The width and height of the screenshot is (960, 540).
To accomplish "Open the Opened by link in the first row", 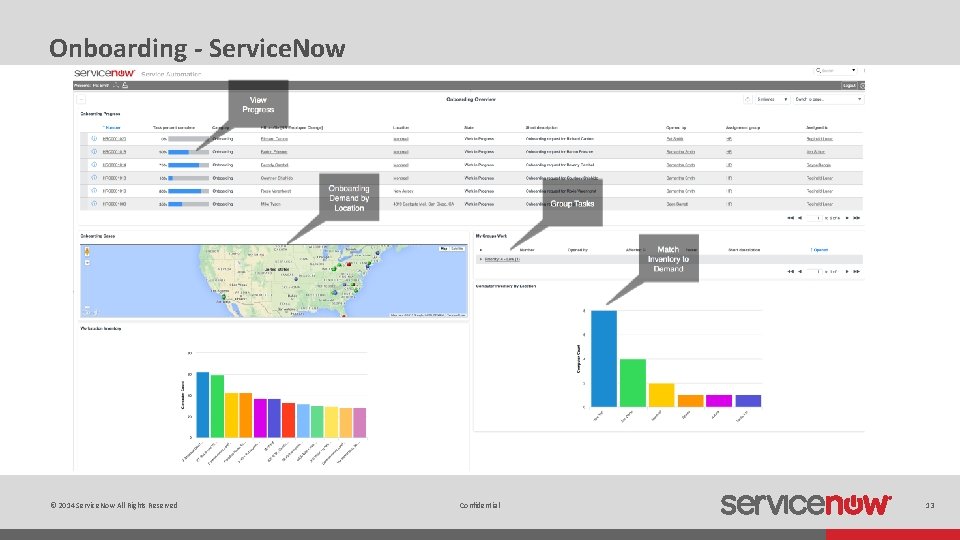I will point(675,139).
